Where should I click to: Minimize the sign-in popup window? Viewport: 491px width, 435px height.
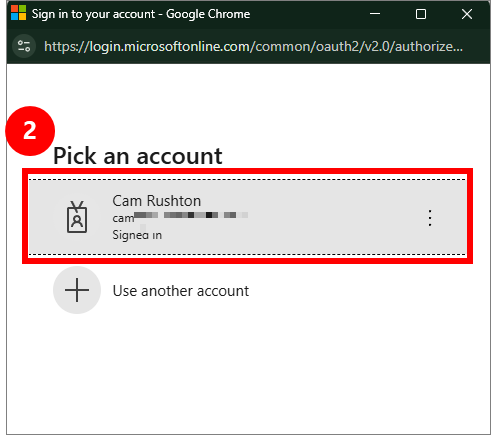[x=375, y=14]
